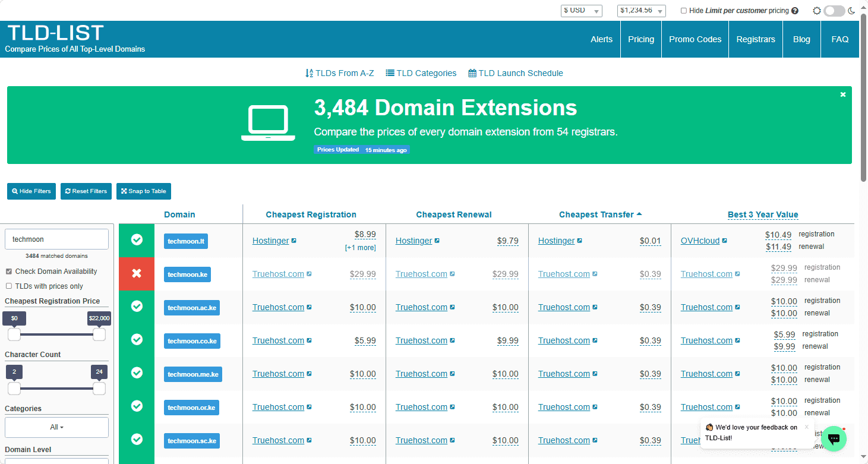Click the red unavailable X for techmoon.ke
This screenshot has width=868, height=464.
click(137, 273)
